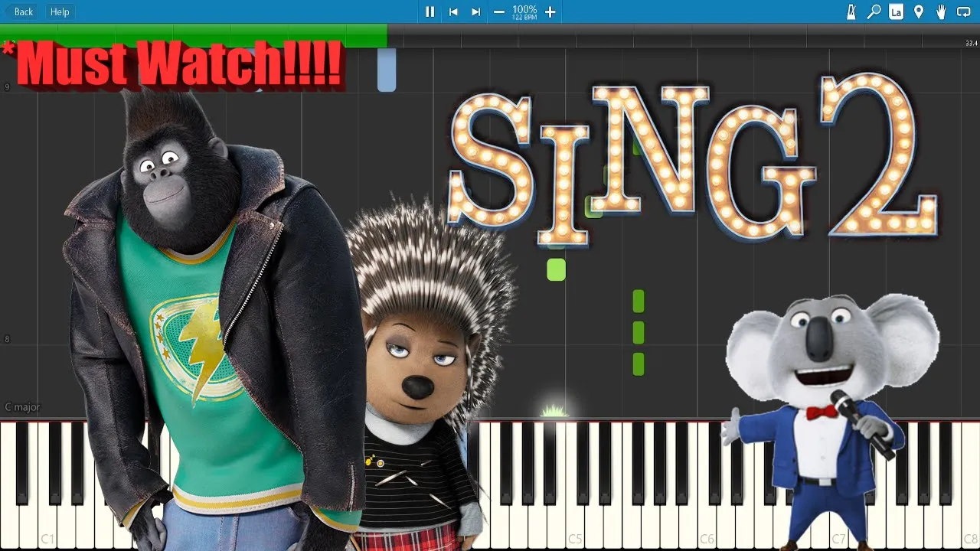Seek within the green song progress bar
Screen dimensions: 980x551
click(194, 35)
